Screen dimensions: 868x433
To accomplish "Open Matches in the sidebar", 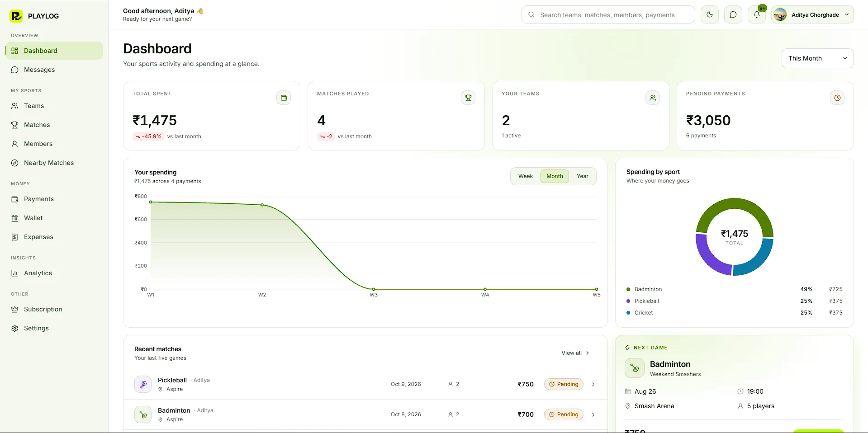I will [x=54, y=125].
